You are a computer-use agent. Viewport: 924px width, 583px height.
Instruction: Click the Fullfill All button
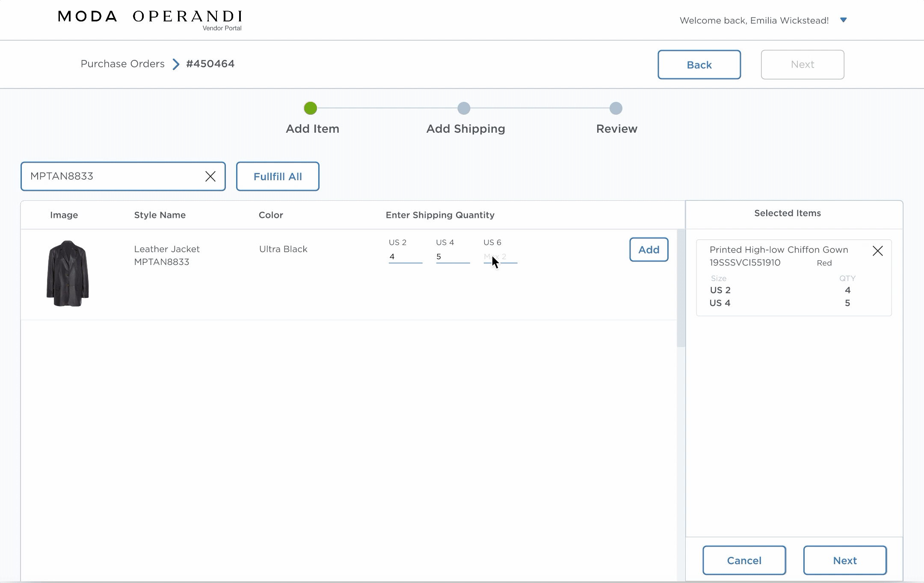click(278, 176)
